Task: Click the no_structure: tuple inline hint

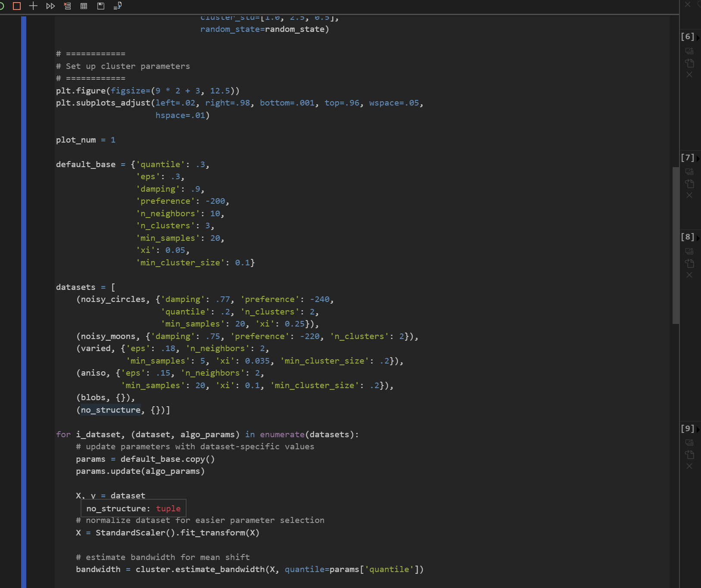Action: pos(133,508)
